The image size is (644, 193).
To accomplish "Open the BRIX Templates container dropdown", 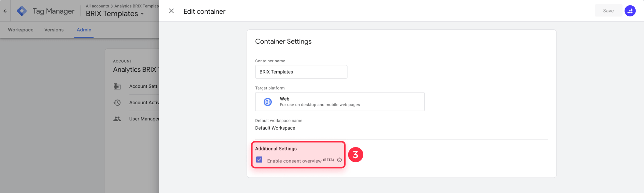I will 115,14.
